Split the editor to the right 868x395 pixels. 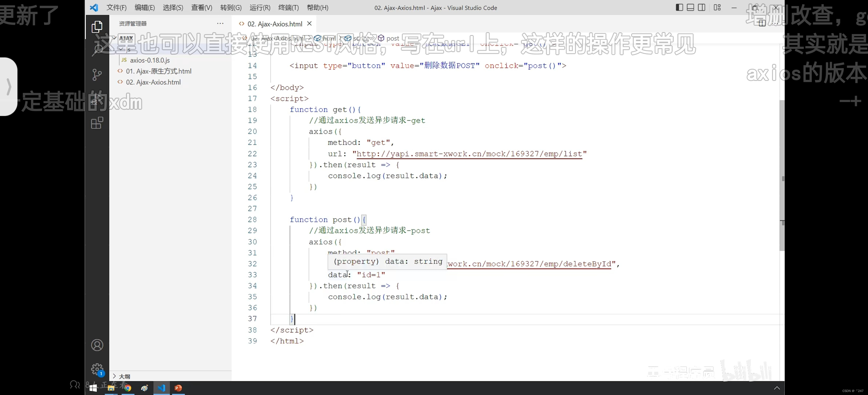click(762, 23)
